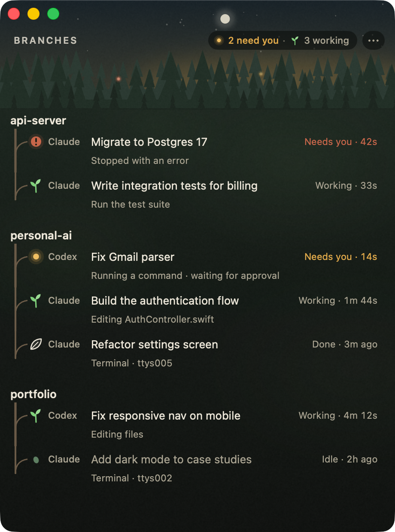
Task: Open the three-dot more options menu
Action: click(374, 41)
